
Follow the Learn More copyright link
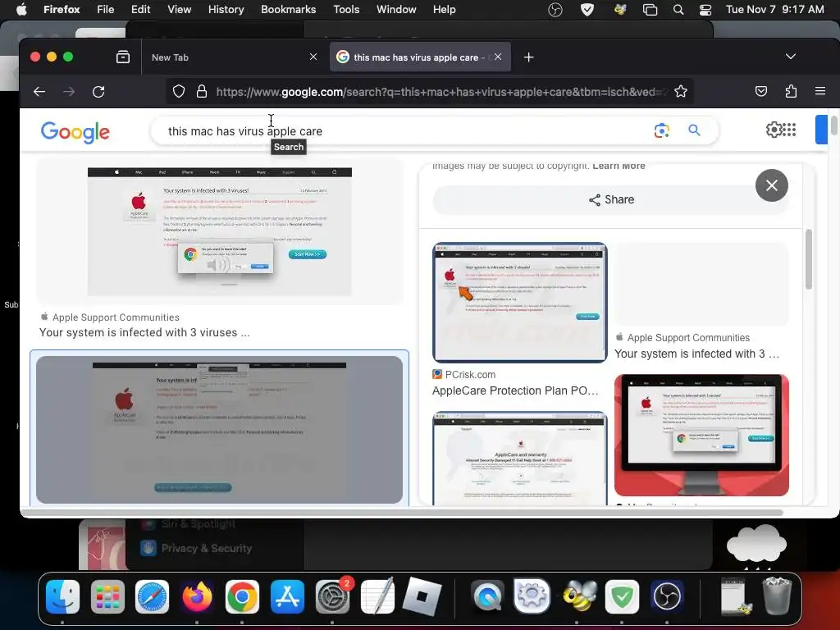(x=619, y=166)
